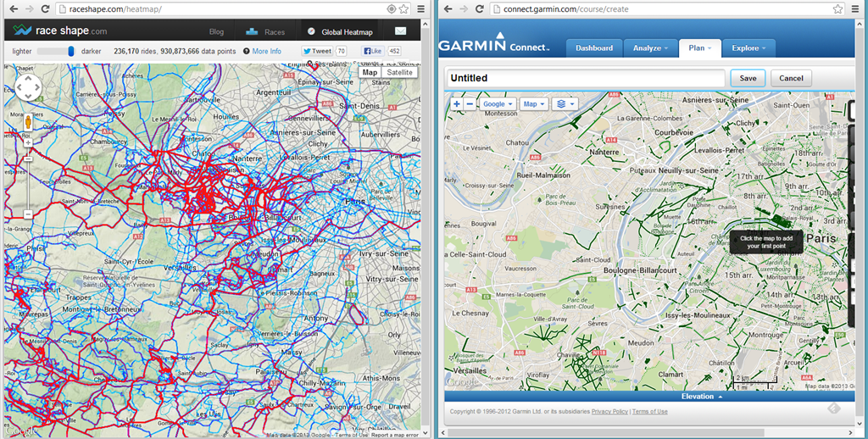Open Google map provider dropdown
868x439 pixels.
point(497,104)
